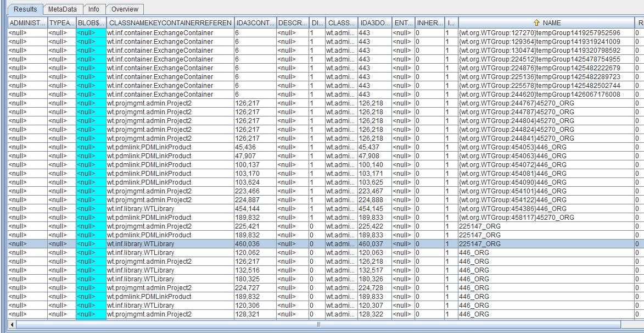Sort by the CLASSNAMEKEYCONTAINERREFEREN column header
The image size is (644, 333).
(x=170, y=23)
